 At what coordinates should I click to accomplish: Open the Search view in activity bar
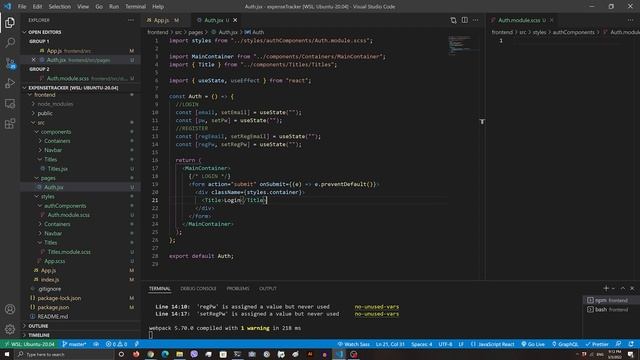click(x=10, y=42)
